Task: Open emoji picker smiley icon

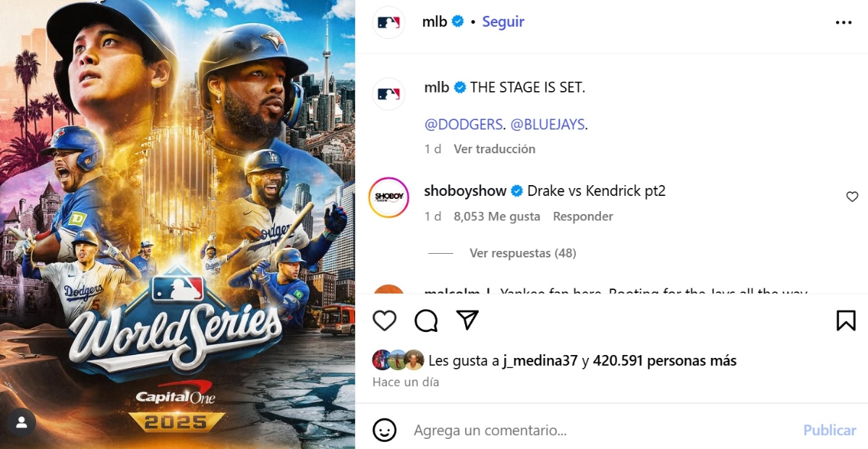Action: point(385,430)
